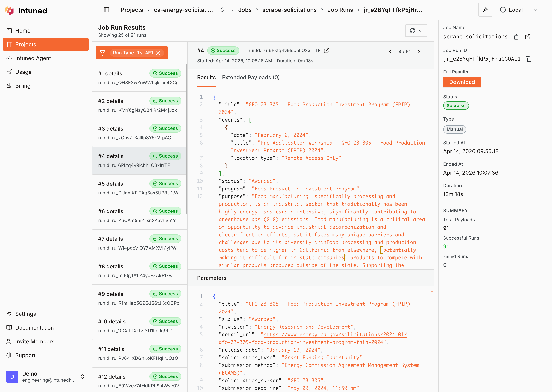Image resolution: width=552 pixels, height=392 pixels.
Task: Toggle the color theme with sun icon
Action: [x=485, y=10]
